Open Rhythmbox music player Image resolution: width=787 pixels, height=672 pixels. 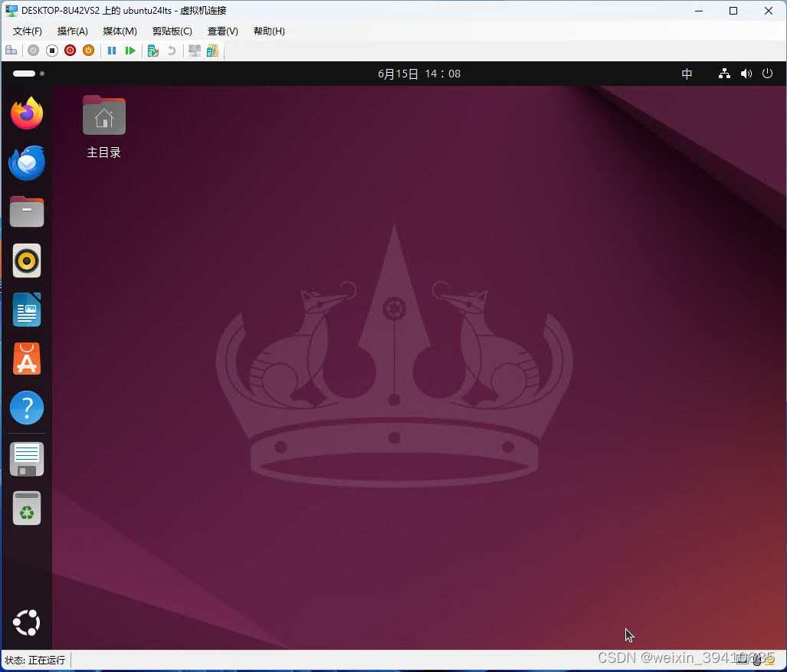point(26,261)
